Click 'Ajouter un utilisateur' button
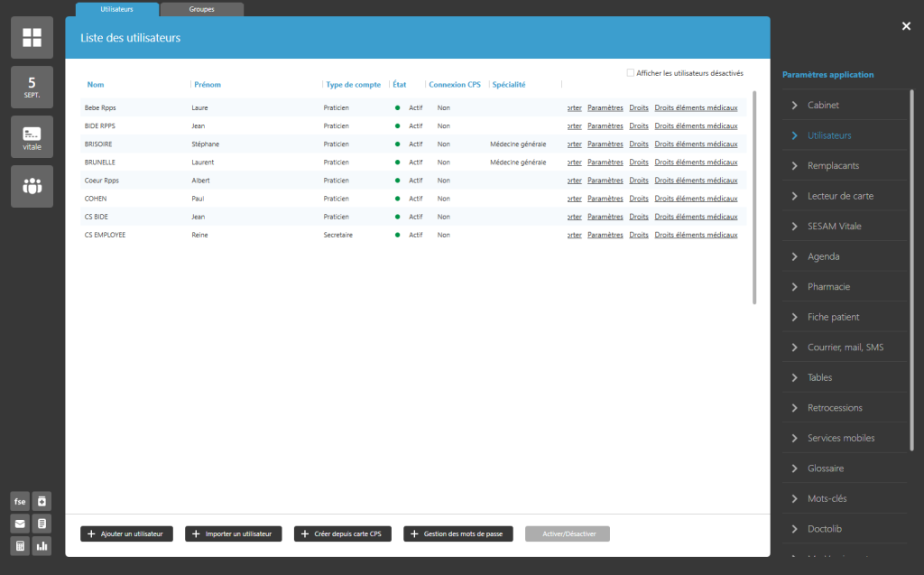 tap(126, 534)
